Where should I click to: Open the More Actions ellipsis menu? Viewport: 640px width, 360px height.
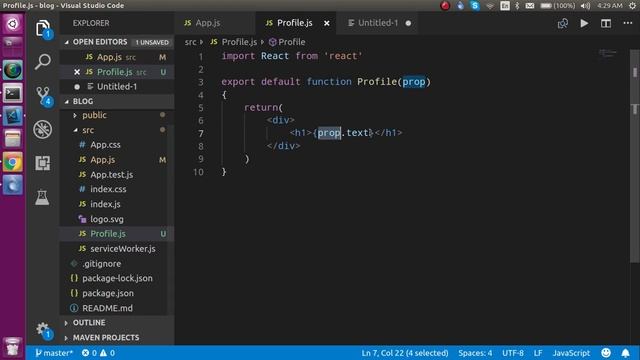click(628, 23)
